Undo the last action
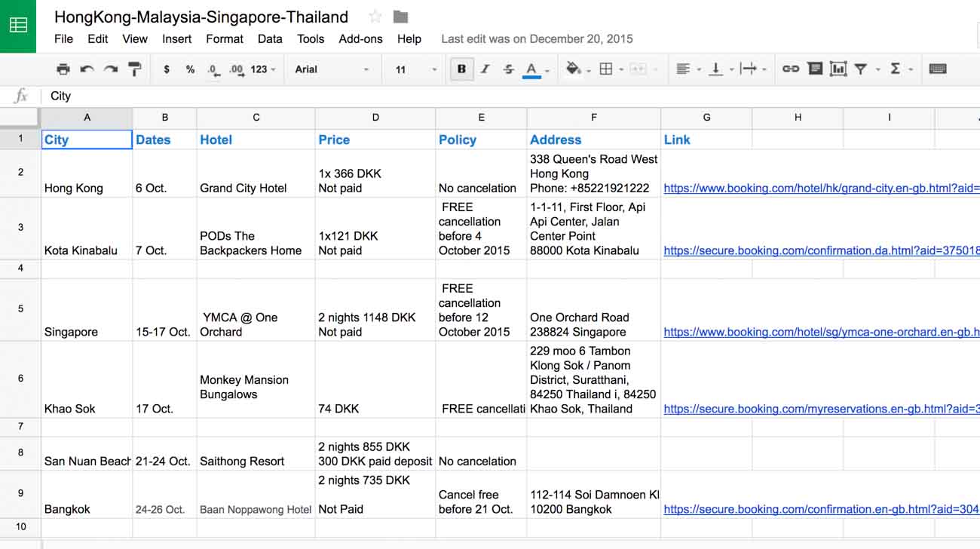This screenshot has width=980, height=549. tap(87, 69)
